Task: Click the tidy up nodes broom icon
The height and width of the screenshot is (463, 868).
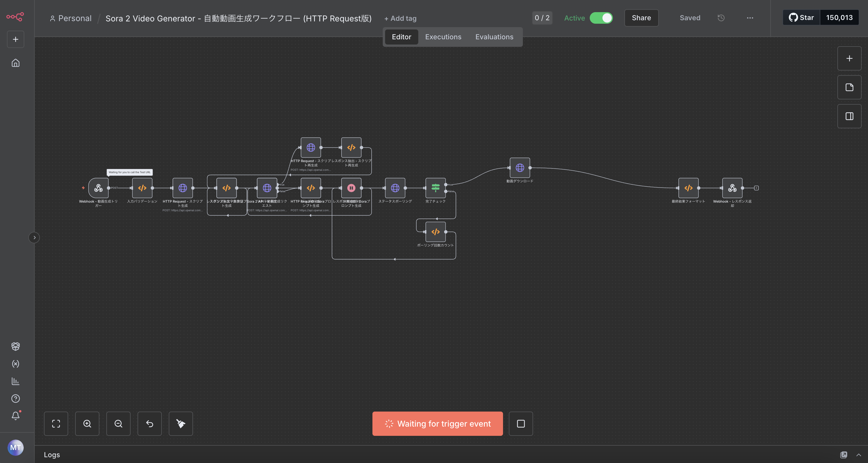Action: 181,424
